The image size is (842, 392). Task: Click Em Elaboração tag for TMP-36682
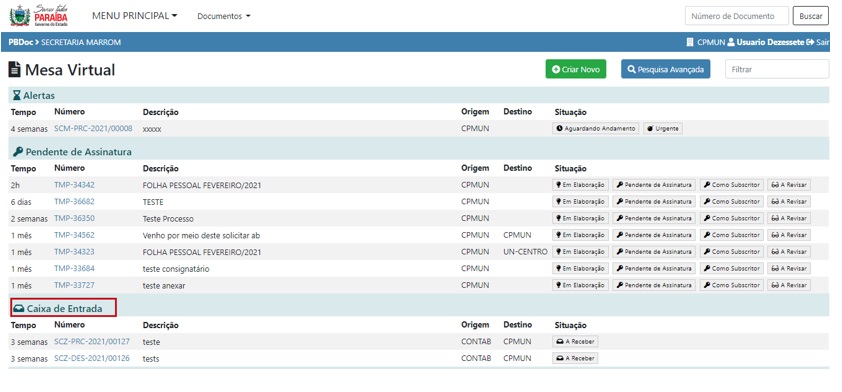[580, 202]
